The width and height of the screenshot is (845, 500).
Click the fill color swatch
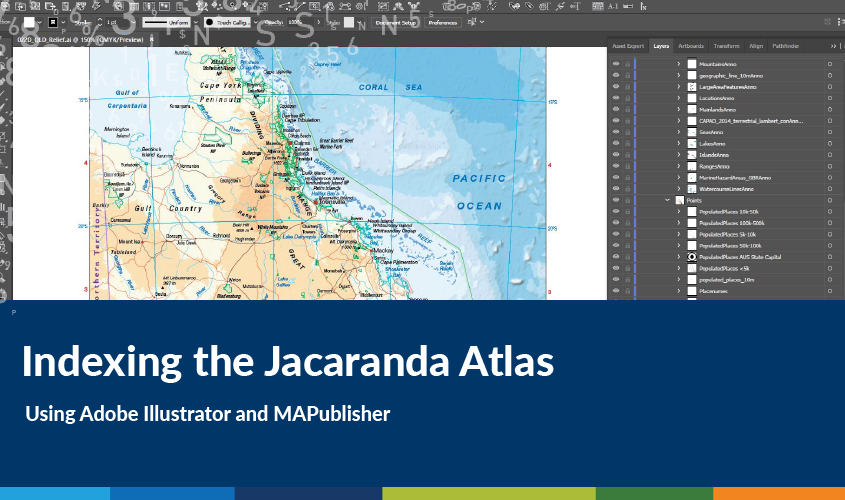29,23
